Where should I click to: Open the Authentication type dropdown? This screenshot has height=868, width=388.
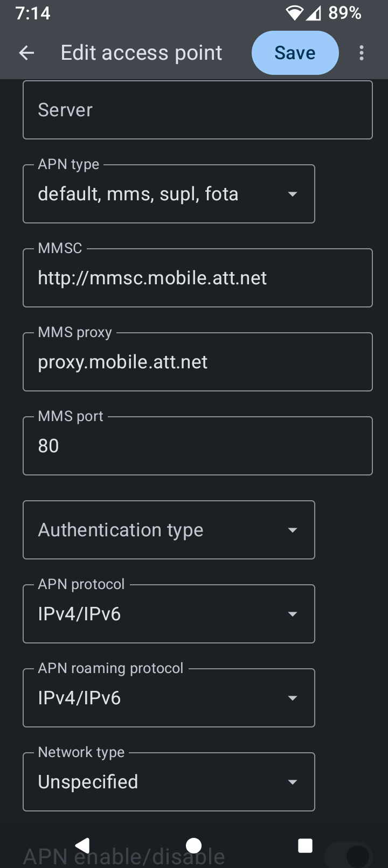coord(169,530)
